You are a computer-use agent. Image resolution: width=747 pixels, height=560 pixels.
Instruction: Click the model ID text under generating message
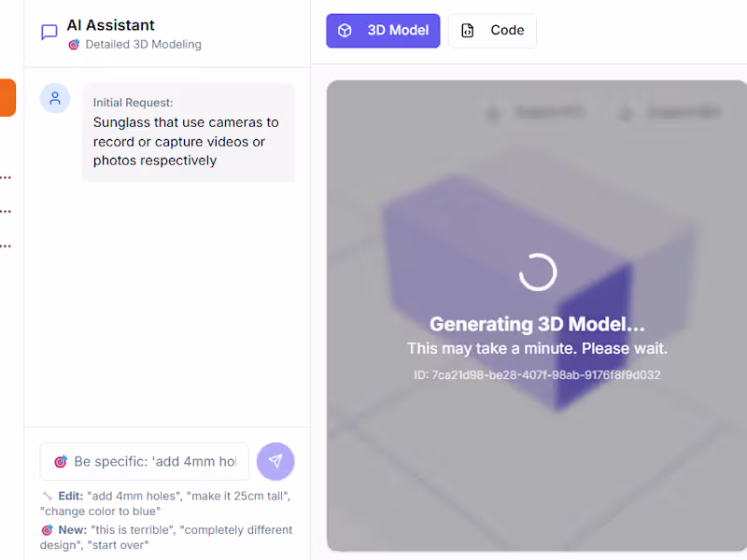(x=537, y=375)
